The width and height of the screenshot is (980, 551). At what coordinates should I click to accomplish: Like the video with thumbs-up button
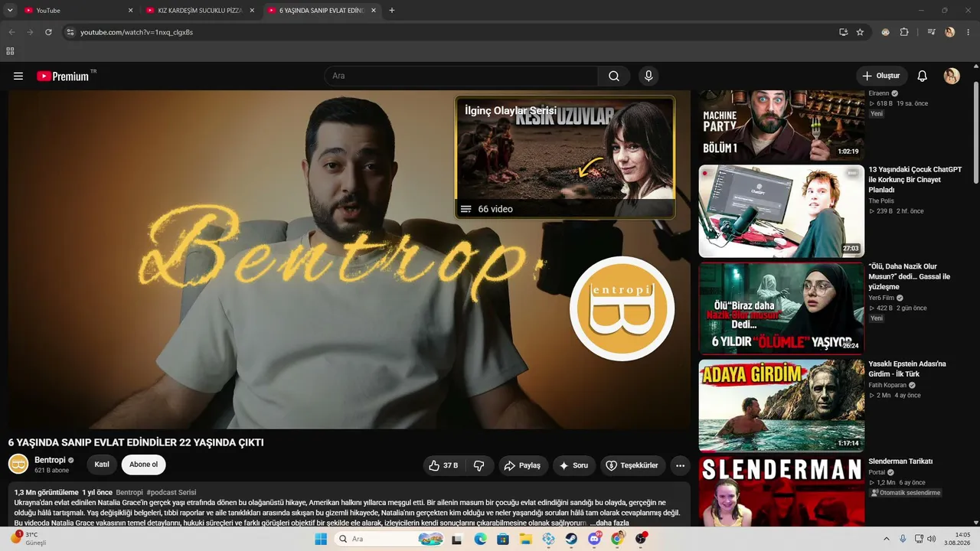[443, 465]
